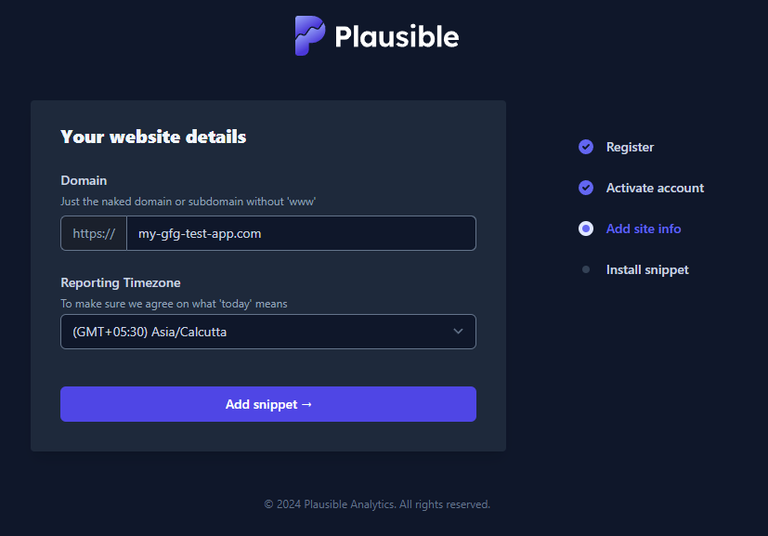This screenshot has height=536, width=768.
Task: Click the https:// prefix box
Action: (93, 233)
